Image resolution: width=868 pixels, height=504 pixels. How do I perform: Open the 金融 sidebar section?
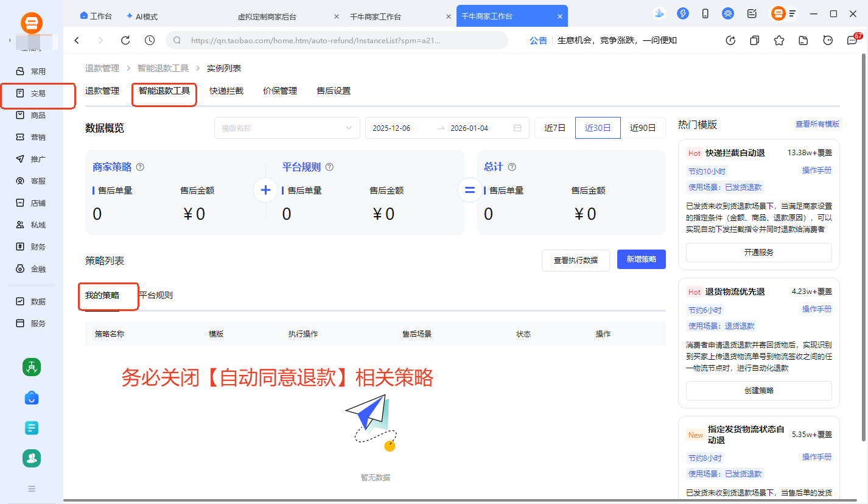pyautogui.click(x=31, y=268)
